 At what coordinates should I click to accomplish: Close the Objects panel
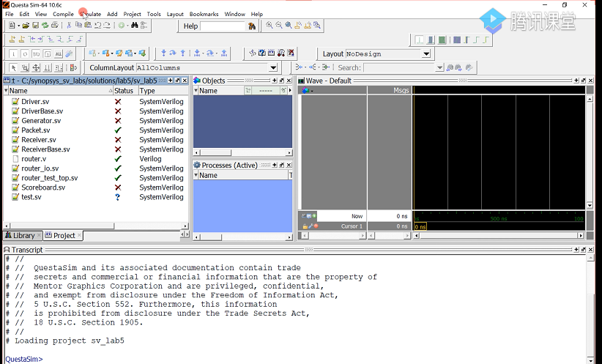289,81
